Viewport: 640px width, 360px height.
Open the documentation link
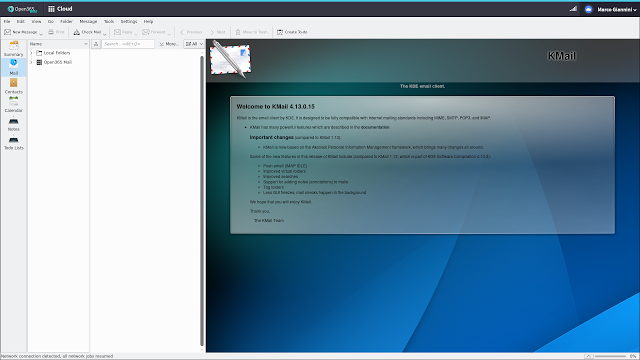[x=375, y=127]
